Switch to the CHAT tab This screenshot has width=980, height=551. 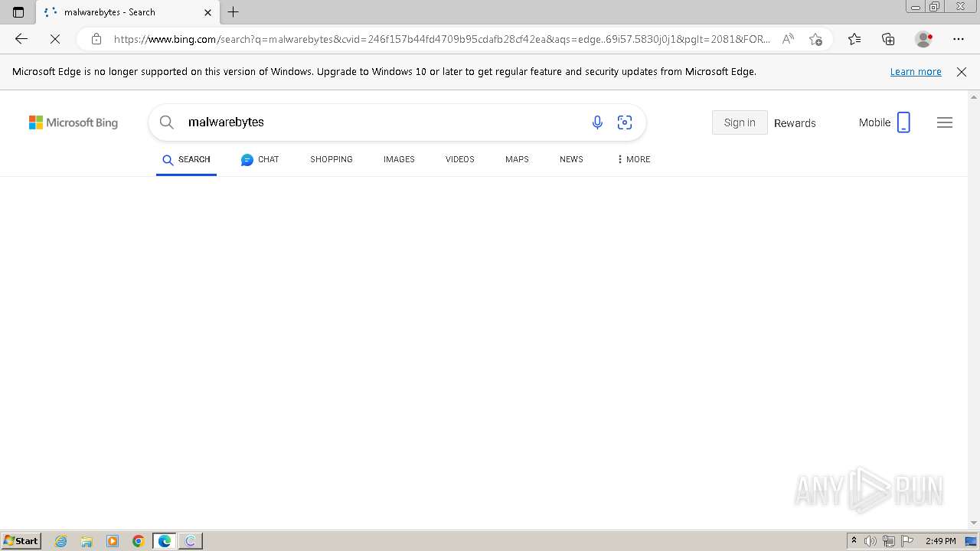260,159
